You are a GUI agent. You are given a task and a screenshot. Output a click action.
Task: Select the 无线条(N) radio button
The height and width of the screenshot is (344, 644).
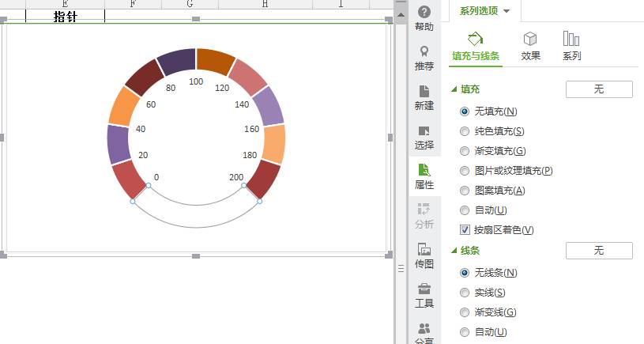pyautogui.click(x=465, y=273)
